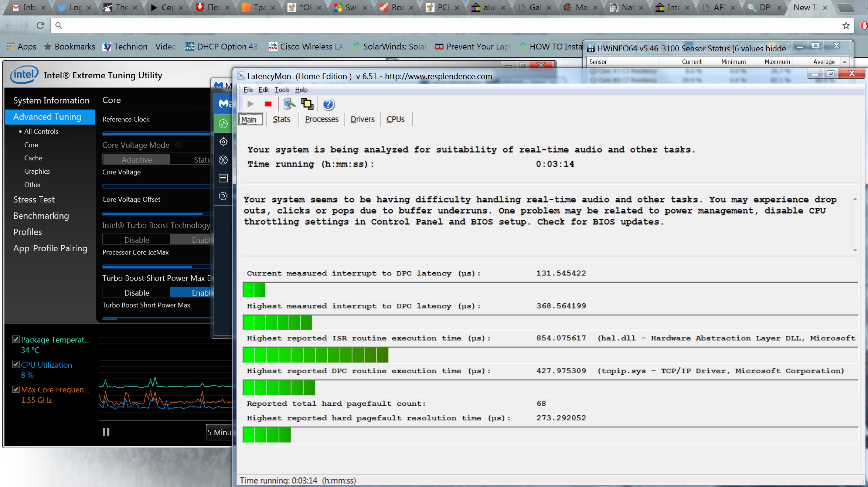Viewport: 868px width, 487px height.
Task: Click the HWiNFO64 title bar icon
Action: click(x=591, y=48)
